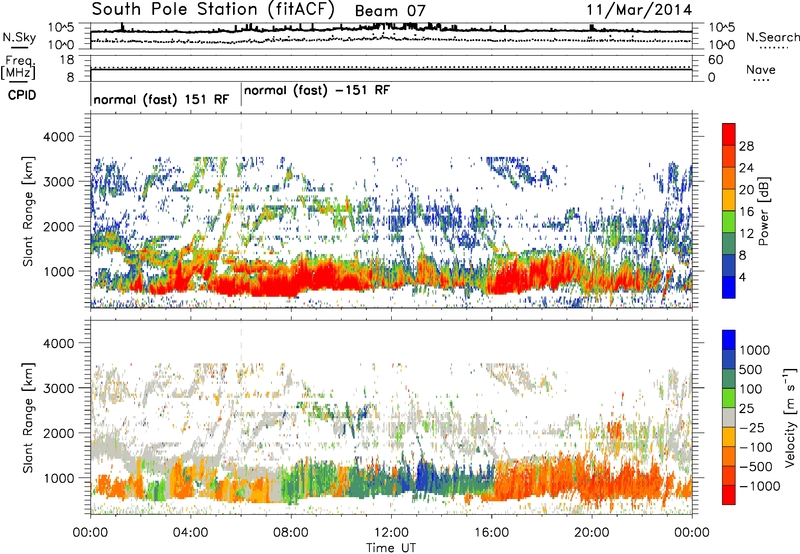Click the "12:00" time tick label
Screen dimensions: 800x554
click(x=391, y=533)
